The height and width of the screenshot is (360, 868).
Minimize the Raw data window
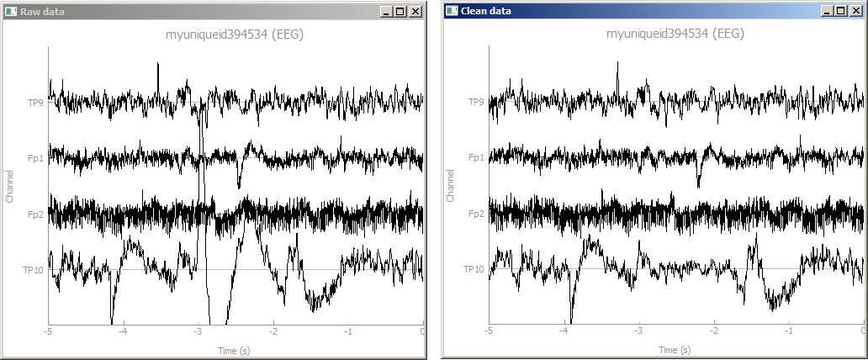[385, 12]
